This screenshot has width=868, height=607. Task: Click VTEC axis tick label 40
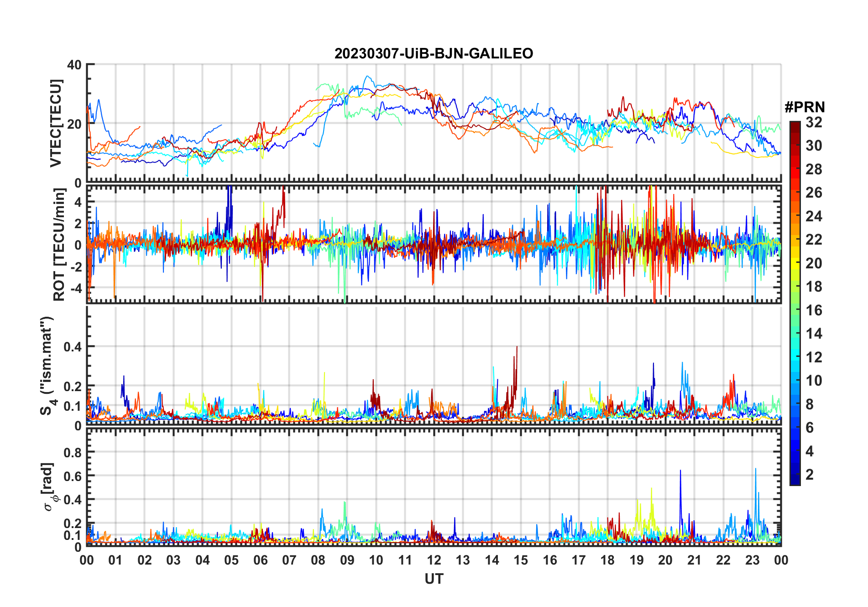(x=74, y=65)
